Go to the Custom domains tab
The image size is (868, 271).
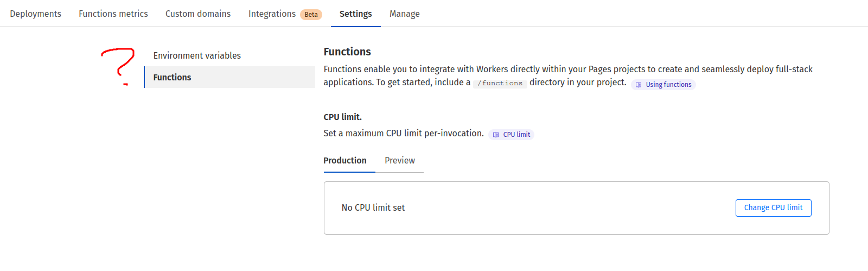pyautogui.click(x=198, y=14)
